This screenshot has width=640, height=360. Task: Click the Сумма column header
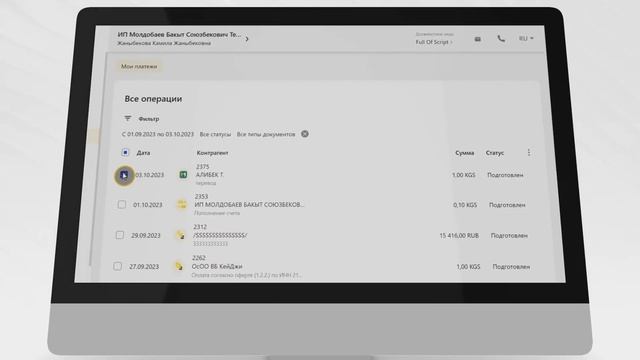pyautogui.click(x=464, y=153)
